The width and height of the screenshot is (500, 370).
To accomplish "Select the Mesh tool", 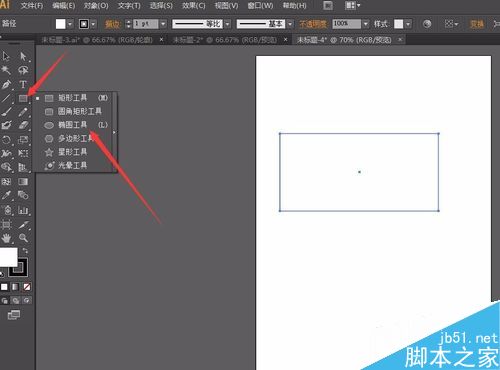I will tap(6, 182).
